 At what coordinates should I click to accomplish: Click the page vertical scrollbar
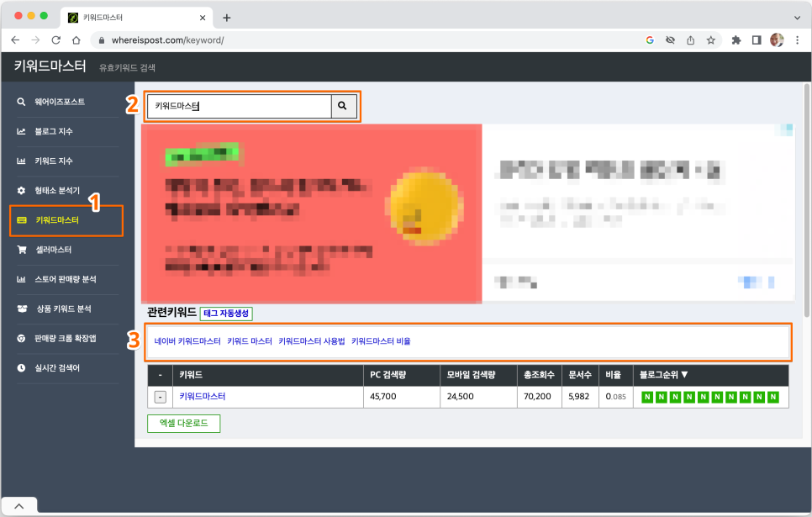(806, 200)
